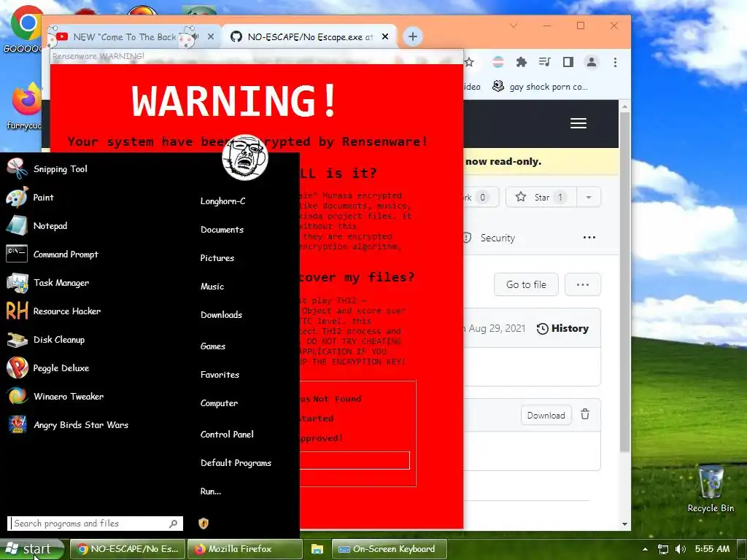The width and height of the screenshot is (747, 560).
Task: Launch Peggle Deluxe game
Action: [x=47, y=368]
